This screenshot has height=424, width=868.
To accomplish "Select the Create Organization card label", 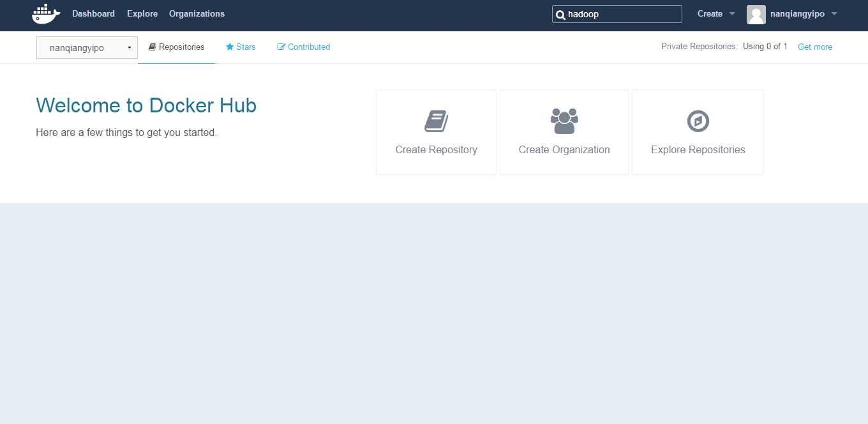I will 564,149.
